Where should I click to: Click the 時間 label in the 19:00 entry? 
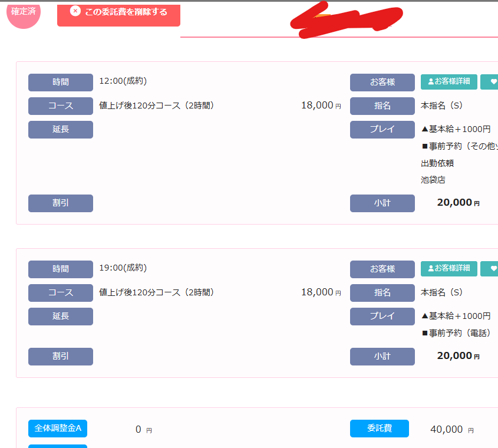(61, 269)
